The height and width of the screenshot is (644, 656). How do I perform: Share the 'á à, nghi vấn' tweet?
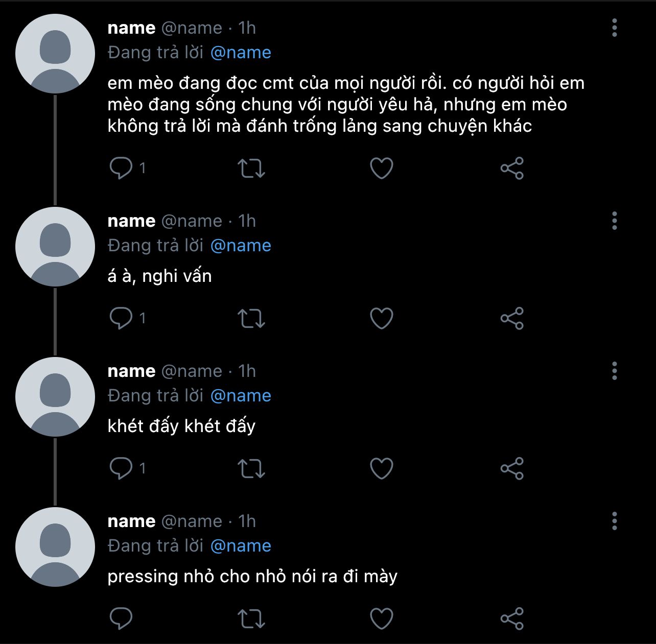(x=512, y=318)
